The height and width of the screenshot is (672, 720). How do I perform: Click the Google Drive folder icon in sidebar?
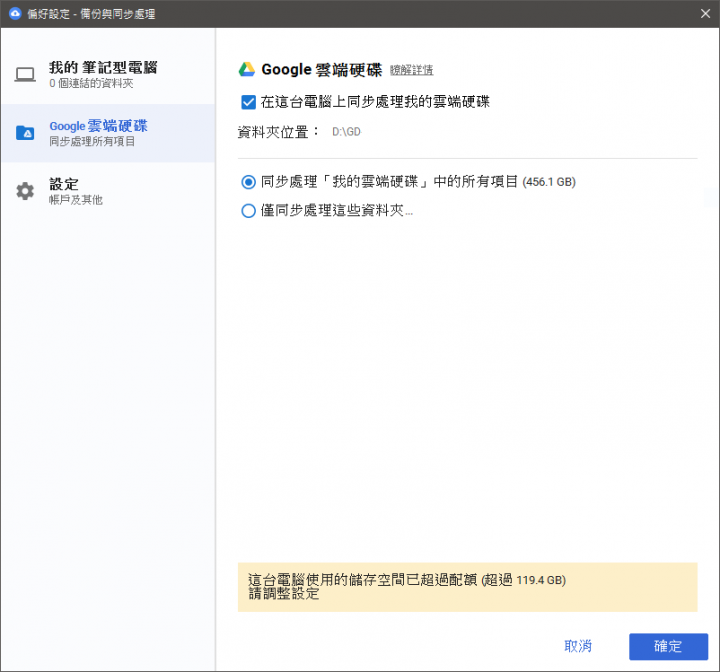[x=25, y=133]
